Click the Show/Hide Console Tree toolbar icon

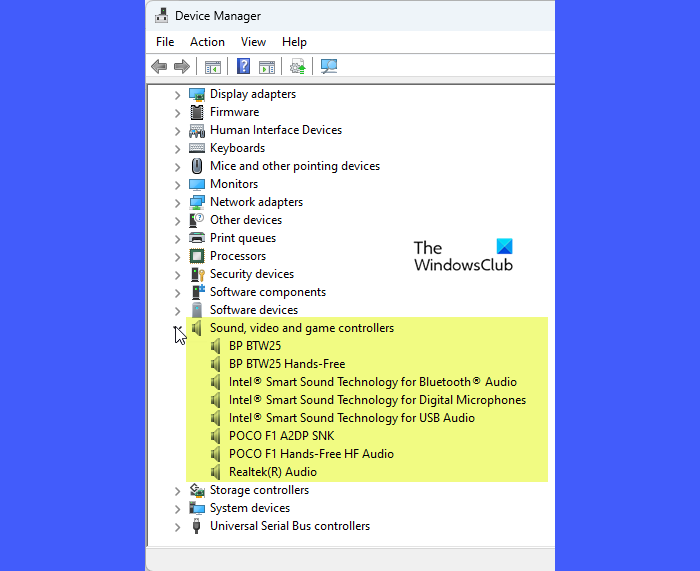[212, 67]
